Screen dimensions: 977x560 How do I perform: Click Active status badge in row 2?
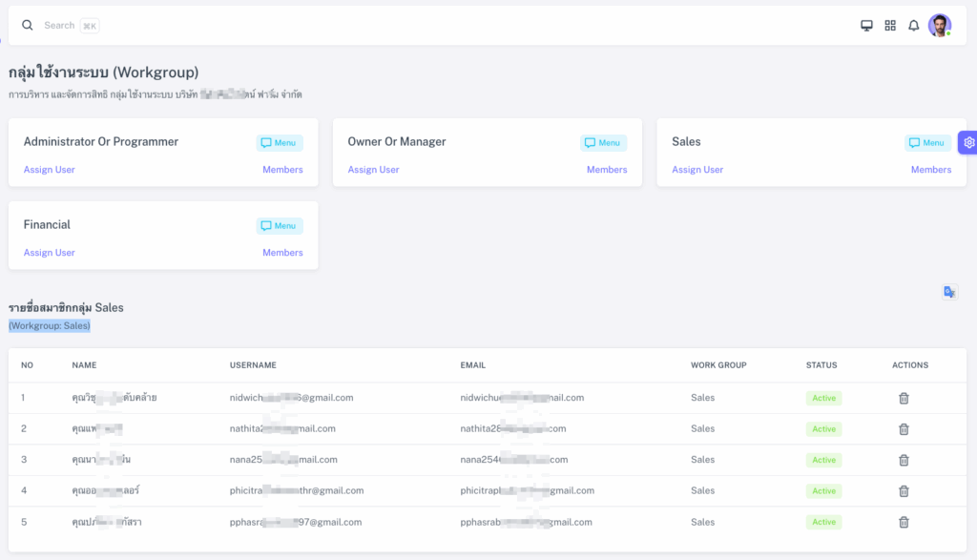823,429
